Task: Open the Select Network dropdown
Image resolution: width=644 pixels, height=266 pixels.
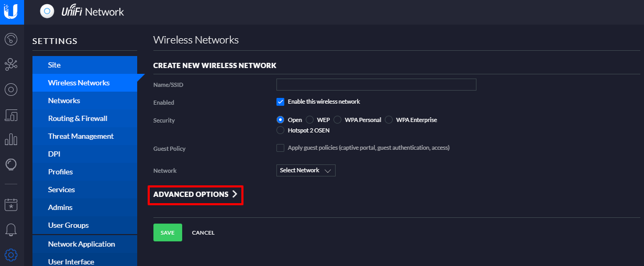Action: click(x=306, y=170)
